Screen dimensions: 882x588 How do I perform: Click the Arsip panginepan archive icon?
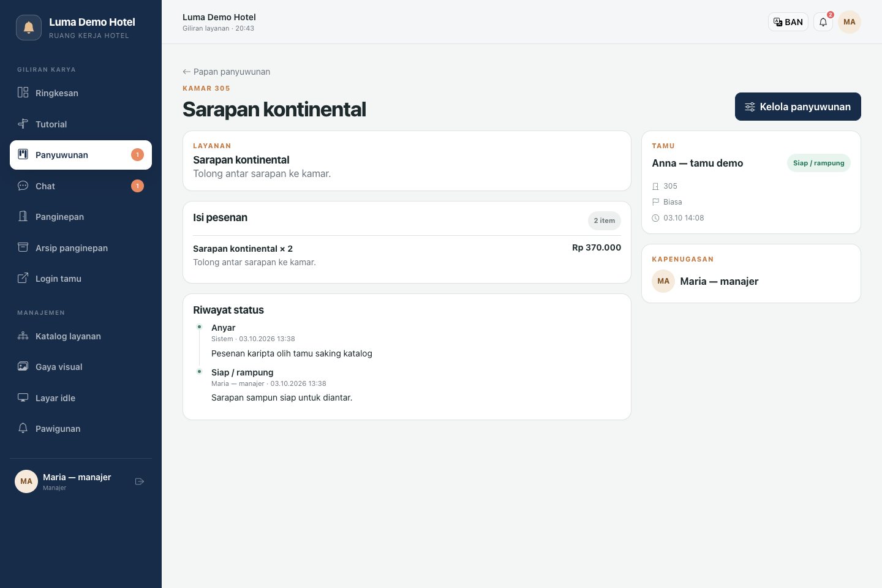[23, 247]
